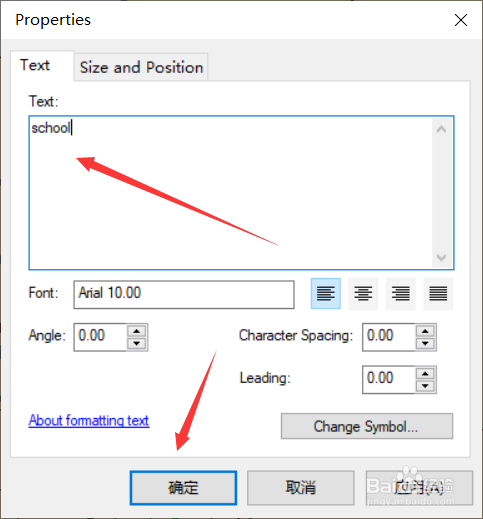
Task: Increase Character Spacing with up arrow
Action: [x=425, y=331]
